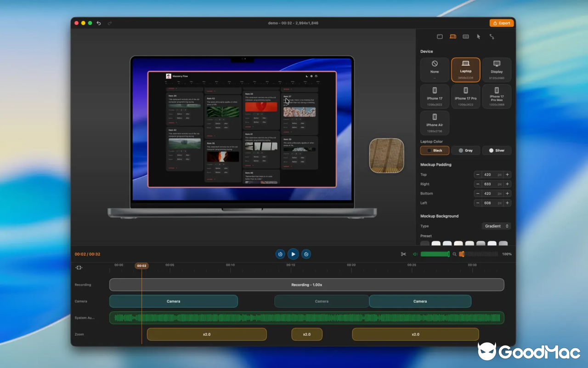This screenshot has width=588, height=368.
Task: Choose the None device option
Action: tap(435, 70)
